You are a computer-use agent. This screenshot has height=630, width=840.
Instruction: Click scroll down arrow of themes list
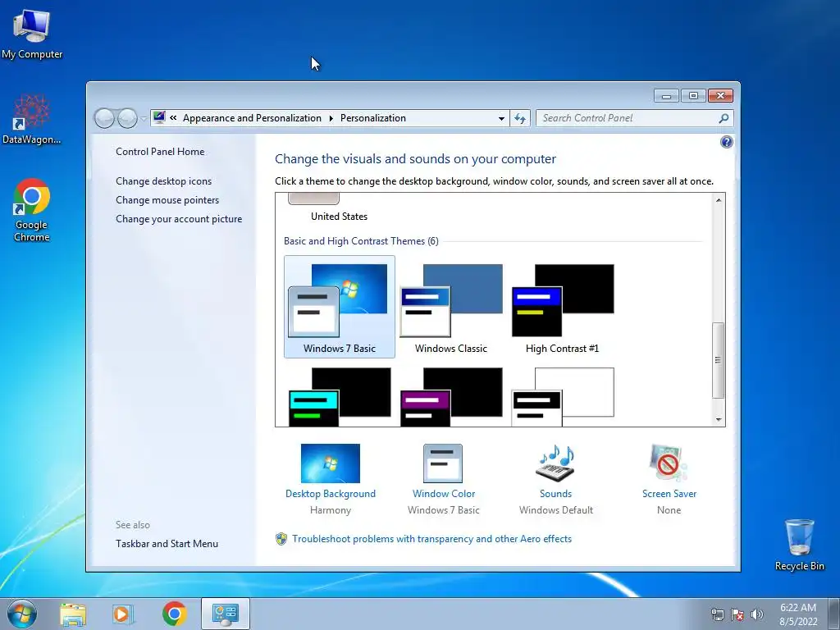[719, 419]
